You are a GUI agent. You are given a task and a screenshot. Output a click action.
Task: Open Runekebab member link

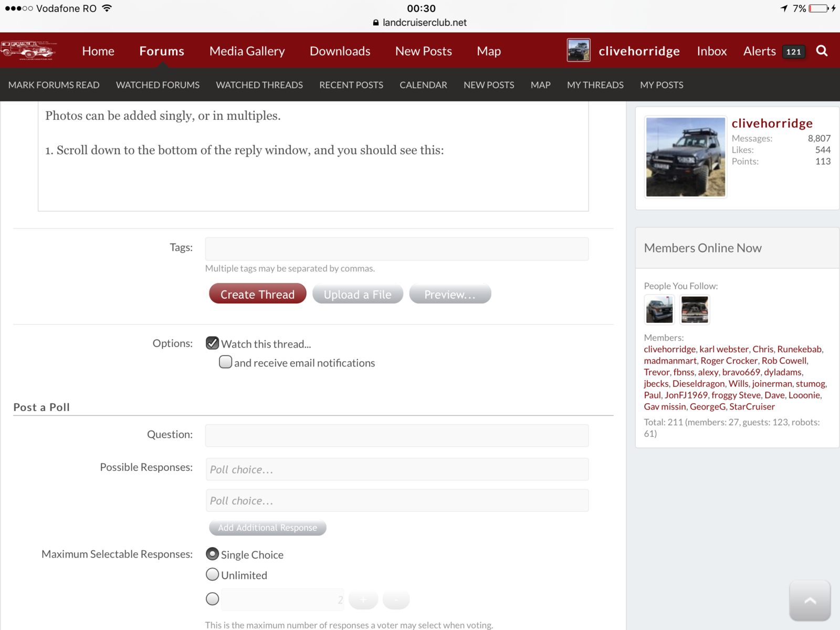click(x=799, y=349)
